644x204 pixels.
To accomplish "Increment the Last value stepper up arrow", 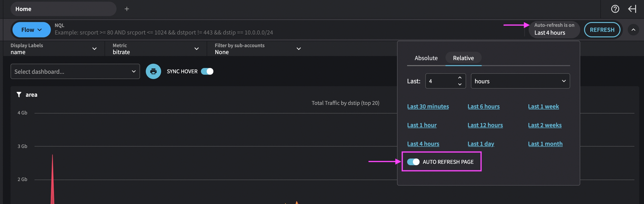I will 460,78.
